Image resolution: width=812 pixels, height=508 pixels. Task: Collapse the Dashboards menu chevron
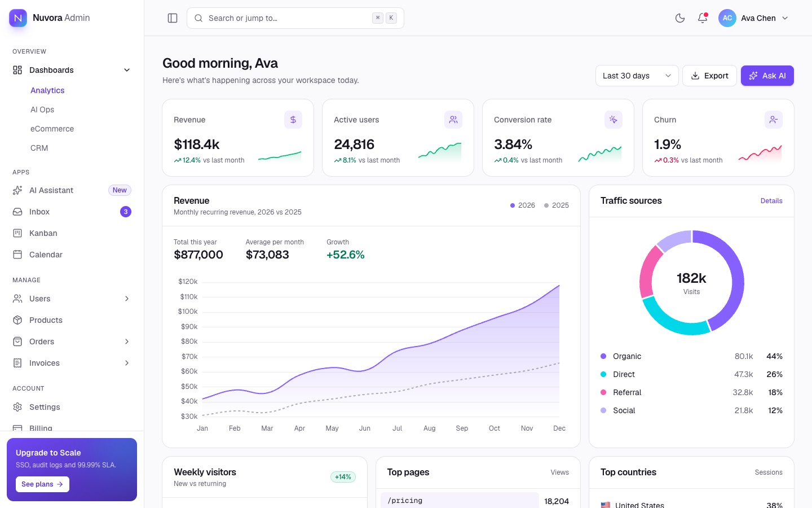(127, 70)
